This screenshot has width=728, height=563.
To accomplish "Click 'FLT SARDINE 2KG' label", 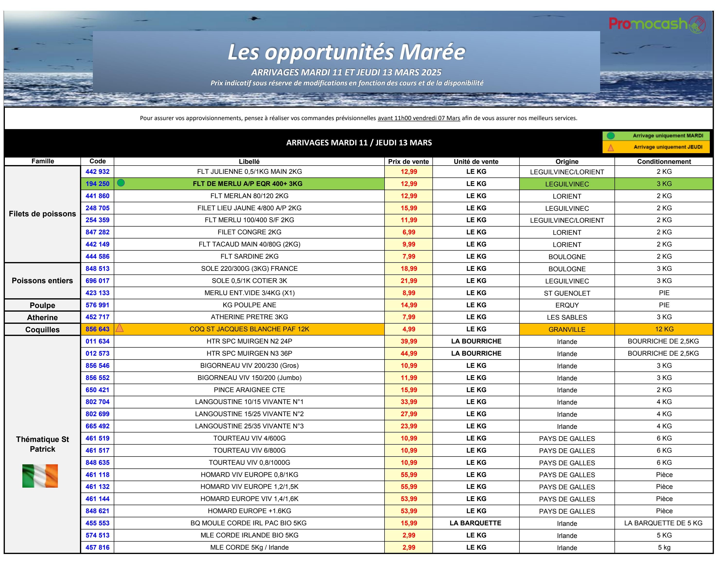I will click(x=249, y=256).
